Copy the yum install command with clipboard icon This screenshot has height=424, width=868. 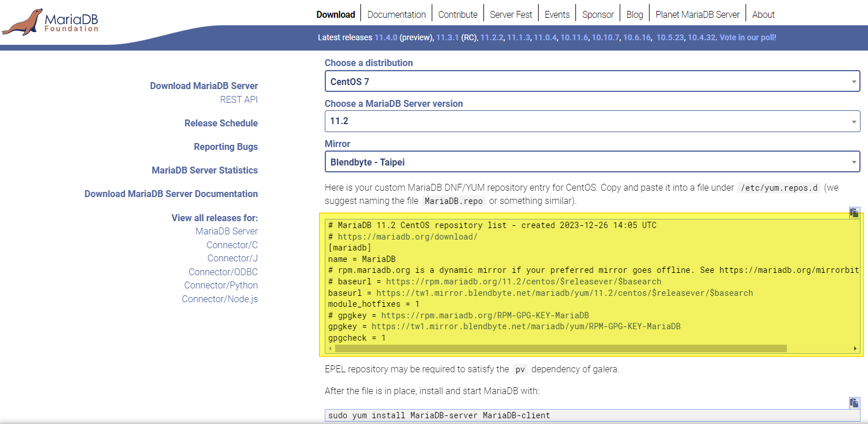point(854,403)
